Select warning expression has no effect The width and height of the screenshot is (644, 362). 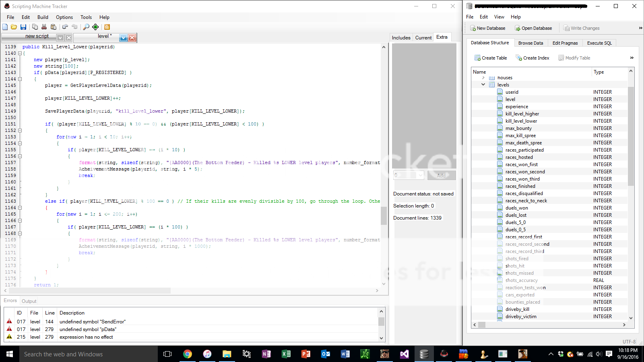click(x=192, y=337)
